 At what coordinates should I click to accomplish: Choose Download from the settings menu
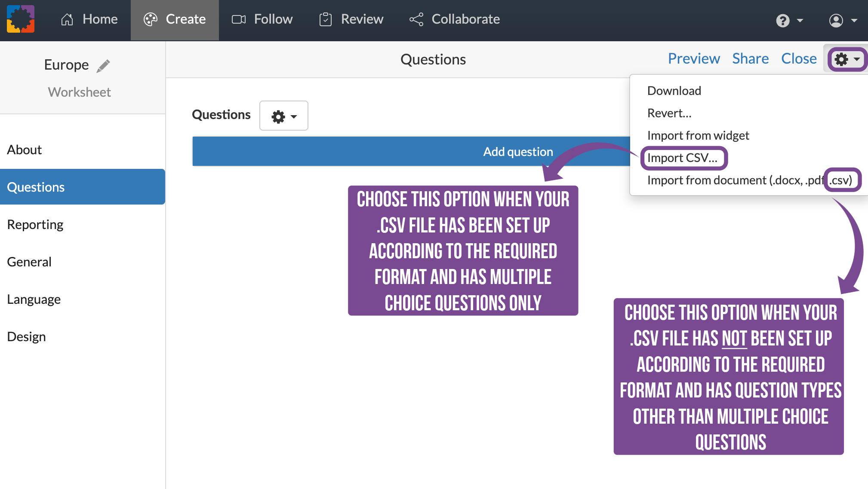point(674,91)
